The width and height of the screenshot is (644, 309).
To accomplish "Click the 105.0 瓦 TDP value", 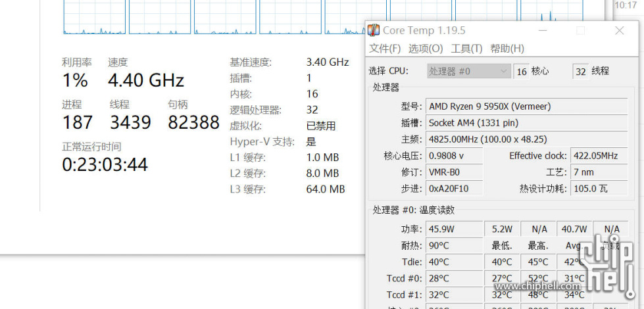I will pyautogui.click(x=599, y=188).
